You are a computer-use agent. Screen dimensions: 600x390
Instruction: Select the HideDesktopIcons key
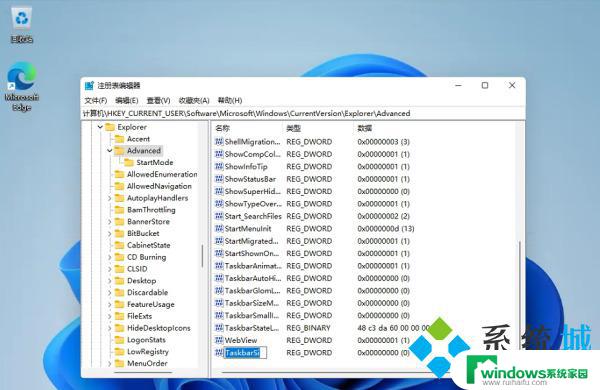pyautogui.click(x=153, y=328)
